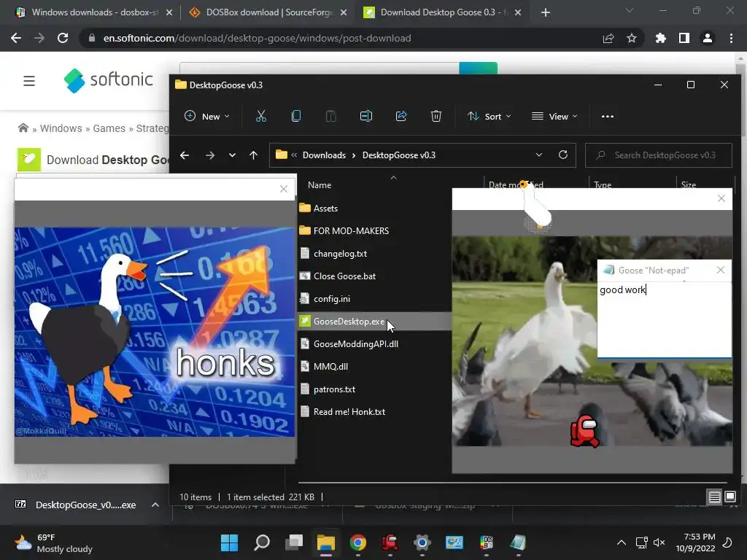Open Settings gear on taskbar

422,542
